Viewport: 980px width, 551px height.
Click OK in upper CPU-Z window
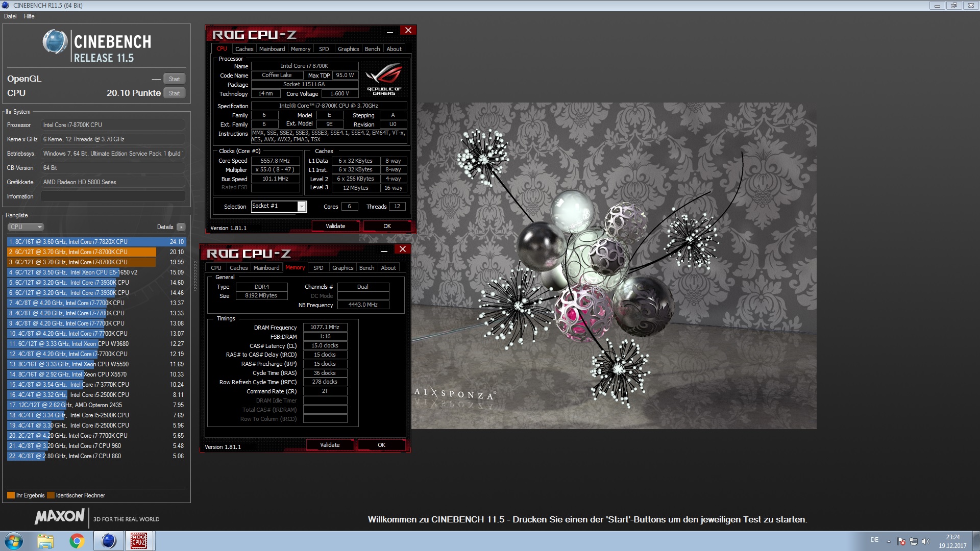click(x=387, y=226)
